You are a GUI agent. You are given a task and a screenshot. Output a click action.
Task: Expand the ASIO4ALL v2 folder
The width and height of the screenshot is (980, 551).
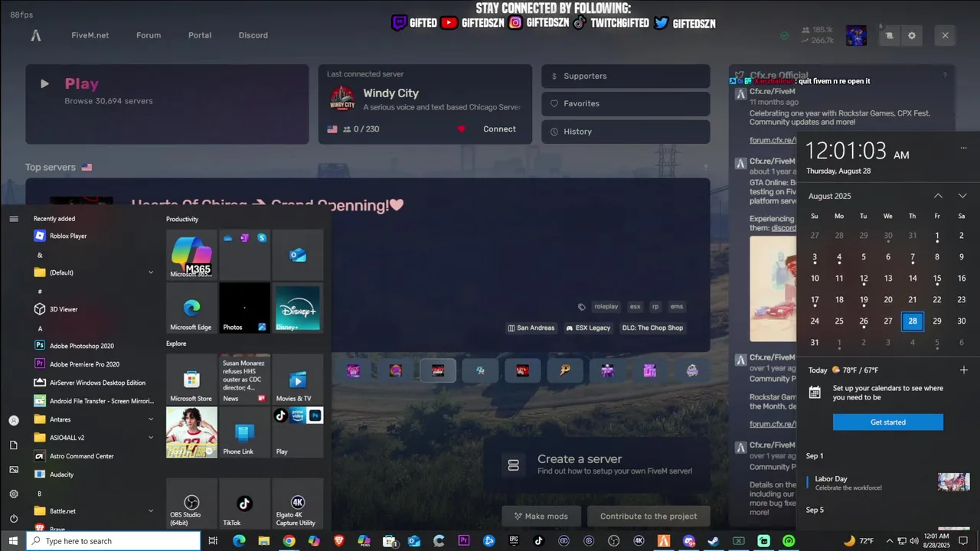click(x=93, y=438)
